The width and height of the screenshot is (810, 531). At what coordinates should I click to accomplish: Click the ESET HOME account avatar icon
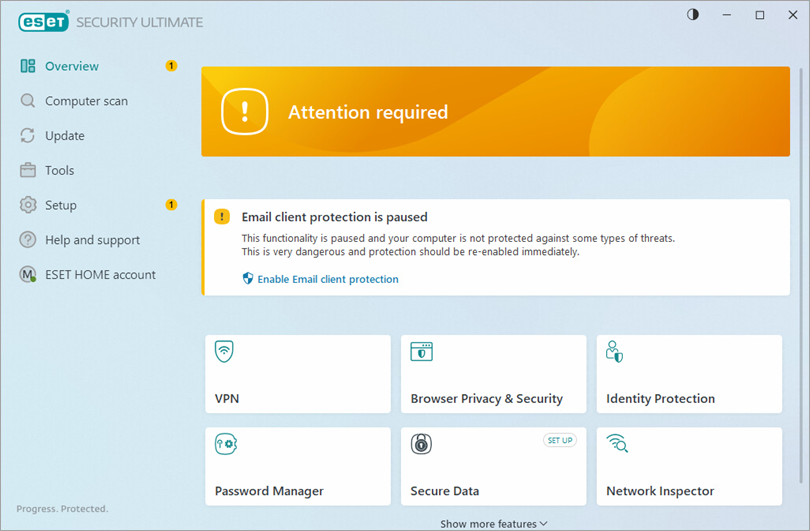(x=28, y=274)
